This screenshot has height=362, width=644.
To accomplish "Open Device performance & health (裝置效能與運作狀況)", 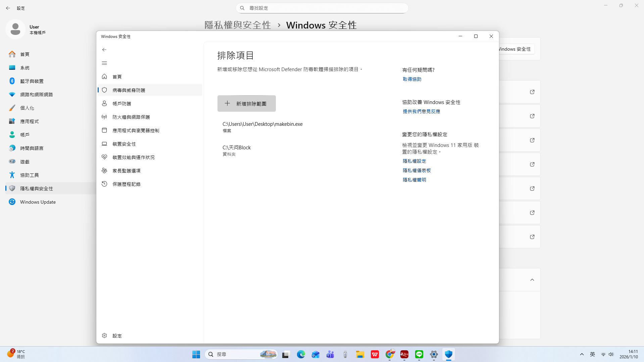I will [150, 157].
